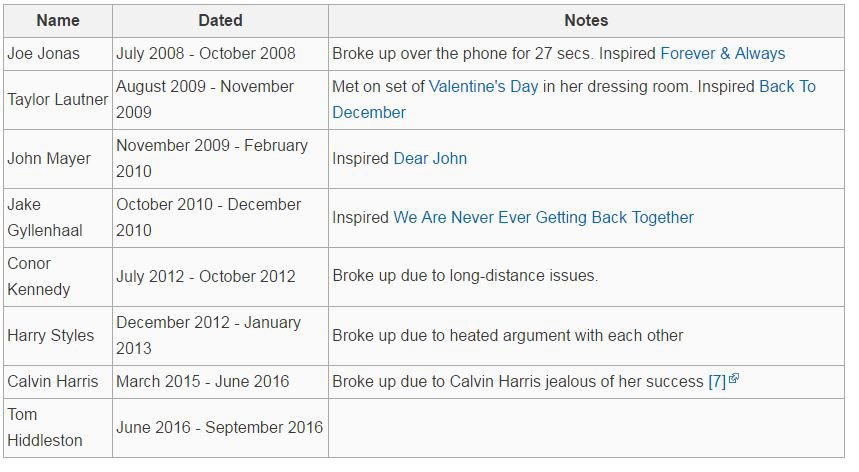Click the Name column header

pyautogui.click(x=57, y=20)
